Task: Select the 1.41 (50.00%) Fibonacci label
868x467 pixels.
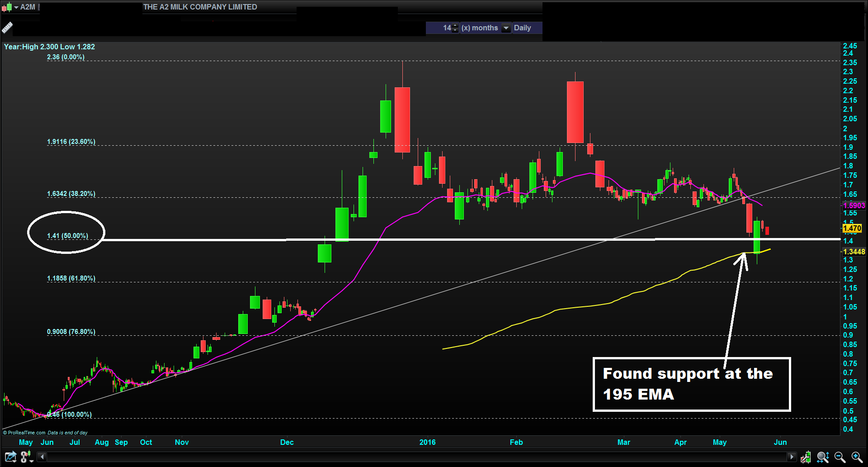Action: (x=67, y=236)
